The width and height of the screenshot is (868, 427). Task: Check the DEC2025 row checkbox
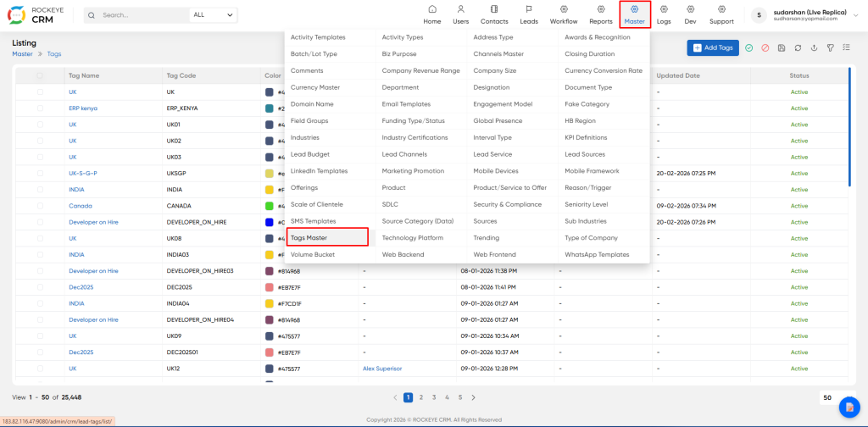pyautogui.click(x=40, y=287)
